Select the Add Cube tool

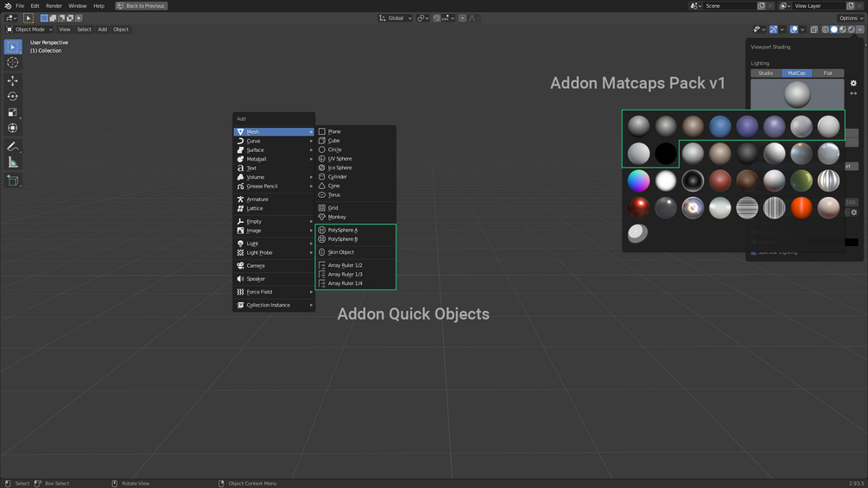13,181
